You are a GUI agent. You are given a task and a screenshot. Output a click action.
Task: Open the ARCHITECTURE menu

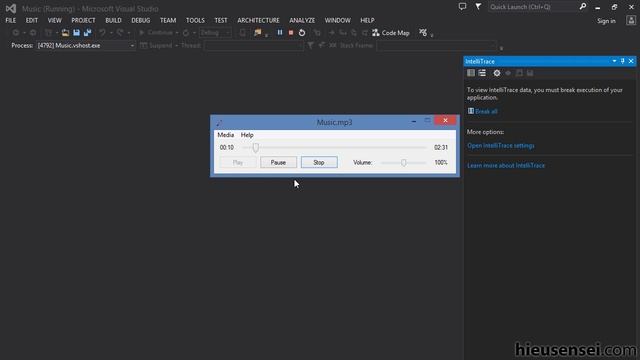(258, 20)
